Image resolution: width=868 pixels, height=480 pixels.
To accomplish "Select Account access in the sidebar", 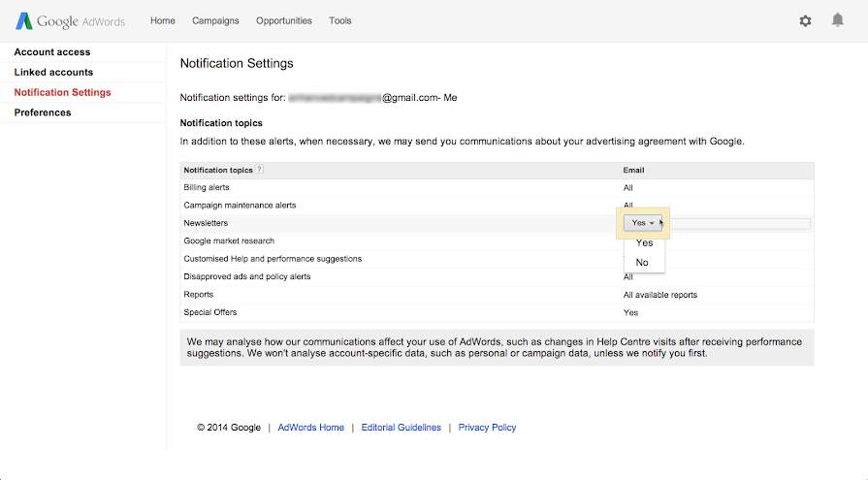I will [x=52, y=52].
